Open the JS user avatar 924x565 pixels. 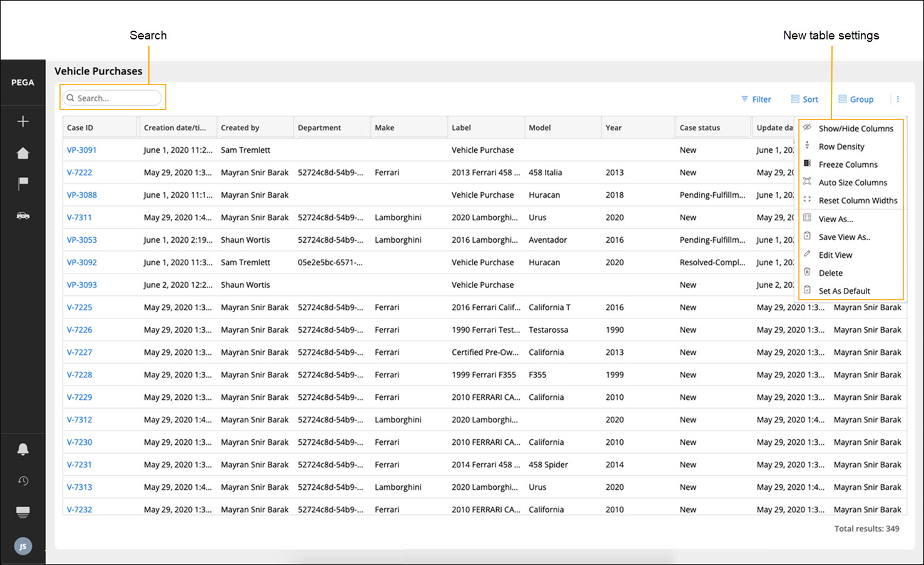23,546
